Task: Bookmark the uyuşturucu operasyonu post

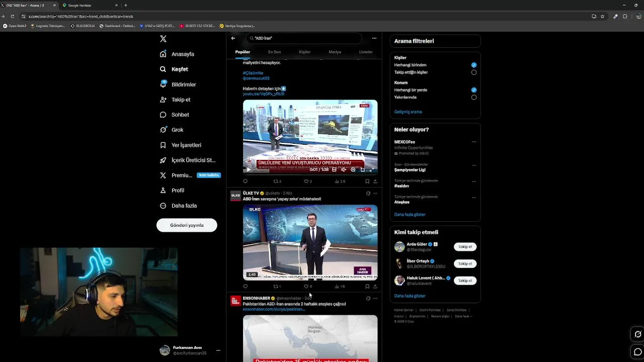Action: pos(367,181)
